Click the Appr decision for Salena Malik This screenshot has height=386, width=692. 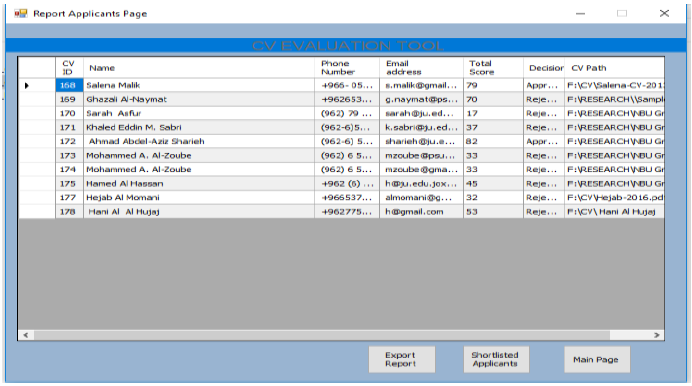(544, 85)
